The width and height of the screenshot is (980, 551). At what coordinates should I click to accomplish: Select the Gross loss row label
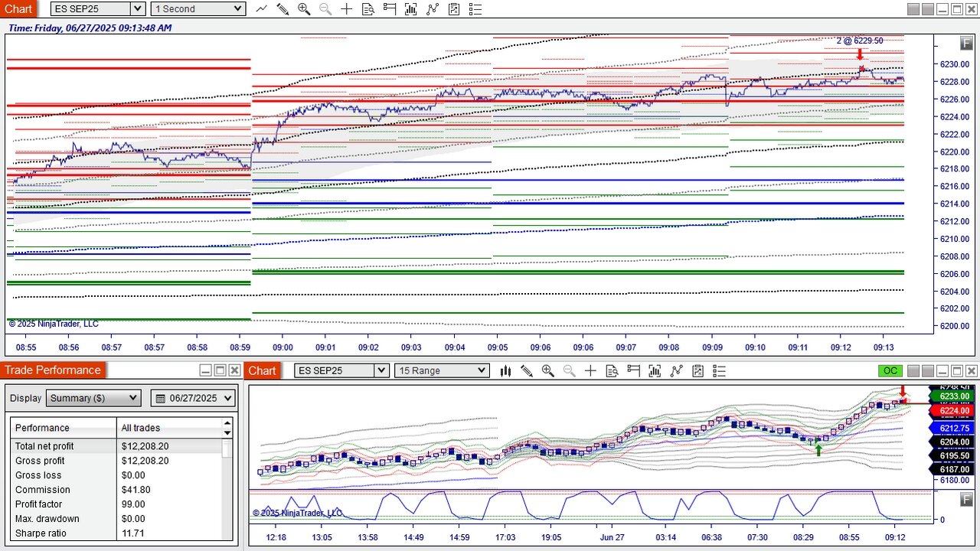pos(38,475)
